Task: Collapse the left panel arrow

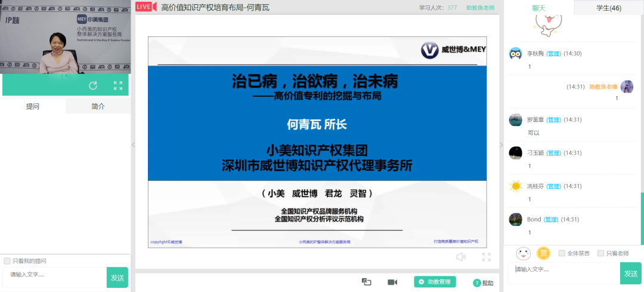Action: coord(133,145)
